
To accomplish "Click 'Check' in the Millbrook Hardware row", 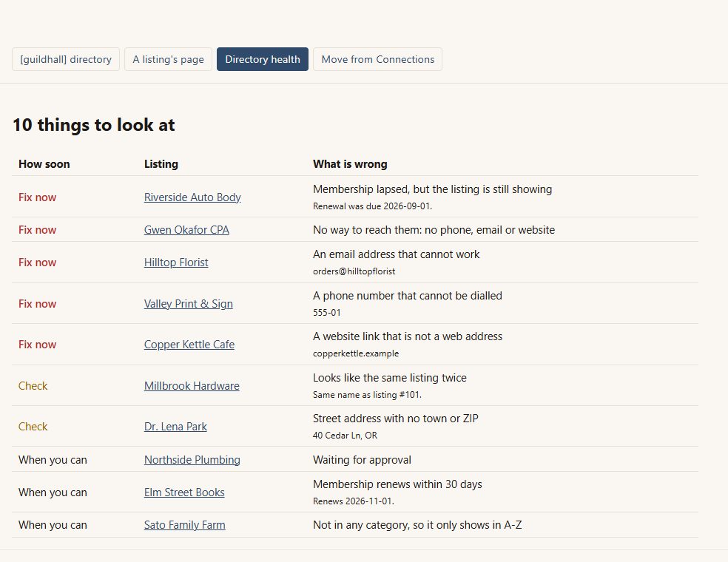I will [x=33, y=386].
